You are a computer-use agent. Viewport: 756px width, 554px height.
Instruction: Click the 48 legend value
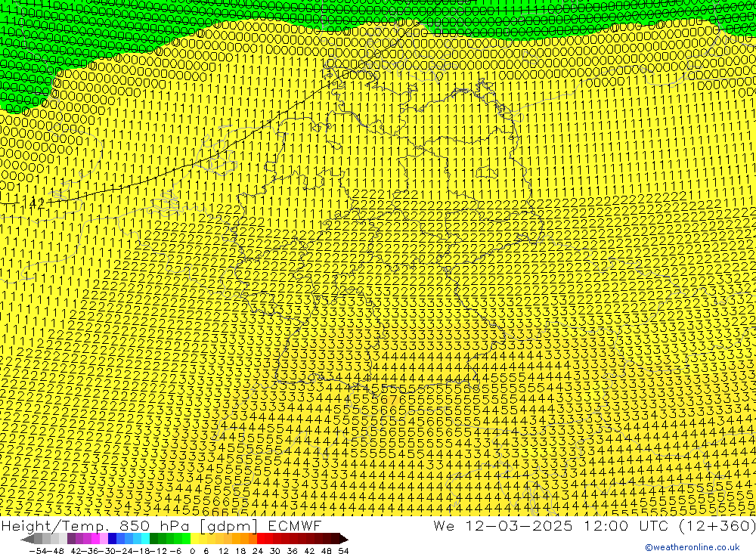pos(327,551)
